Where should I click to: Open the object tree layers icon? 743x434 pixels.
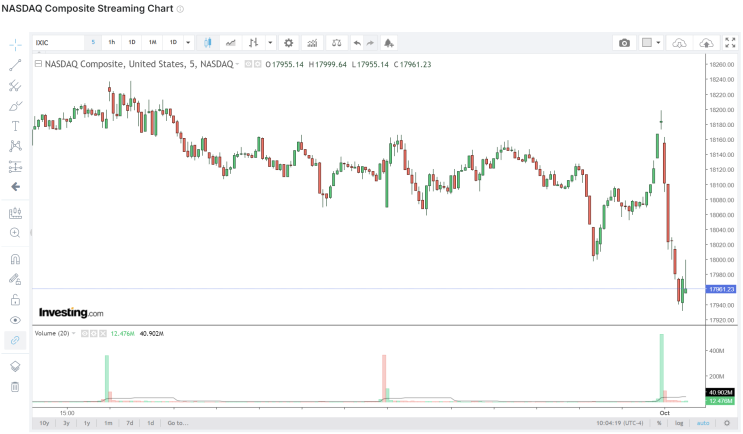tap(15, 366)
